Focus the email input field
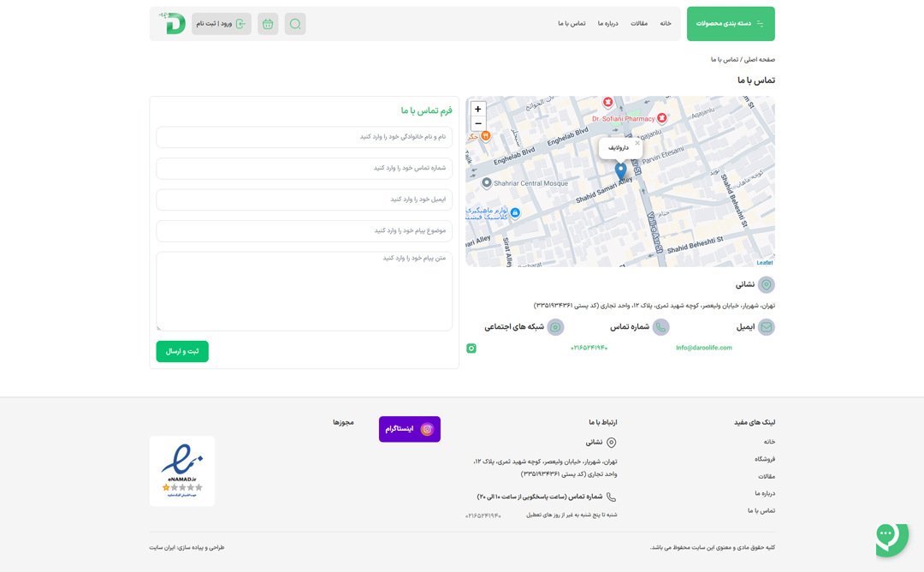 304,200
